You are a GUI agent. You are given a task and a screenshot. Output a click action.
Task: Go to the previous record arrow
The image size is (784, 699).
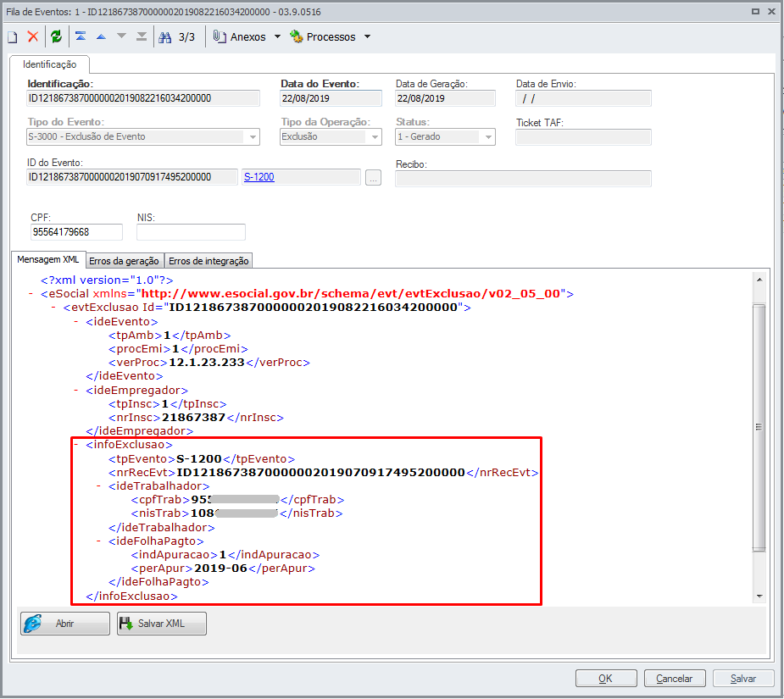pyautogui.click(x=101, y=36)
